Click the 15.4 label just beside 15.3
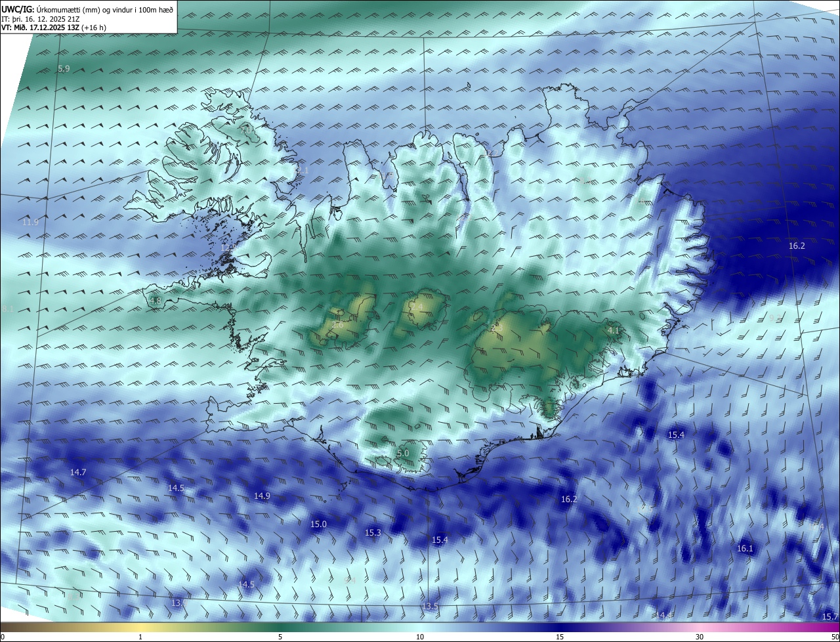Image resolution: width=840 pixels, height=642 pixels. 440,540
